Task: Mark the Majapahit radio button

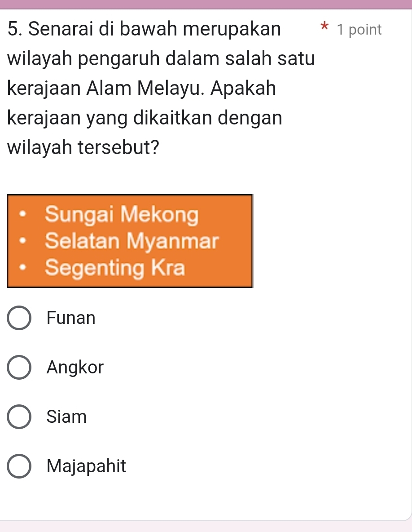Action: tap(19, 466)
